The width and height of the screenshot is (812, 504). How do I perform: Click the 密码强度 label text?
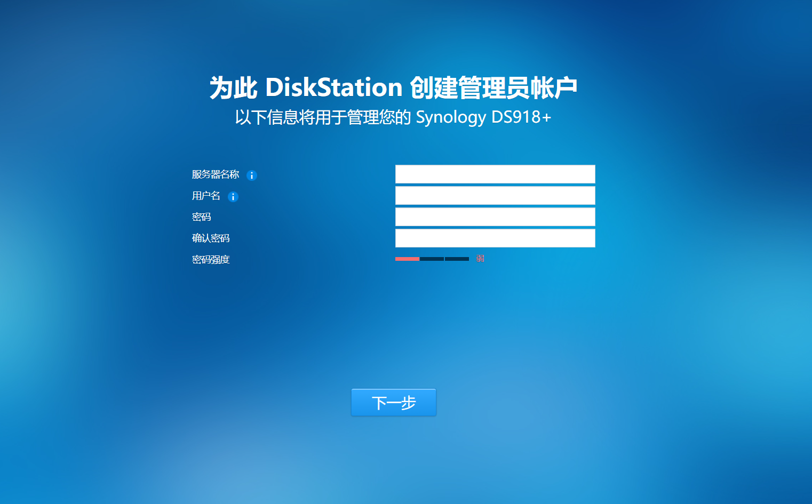point(210,259)
